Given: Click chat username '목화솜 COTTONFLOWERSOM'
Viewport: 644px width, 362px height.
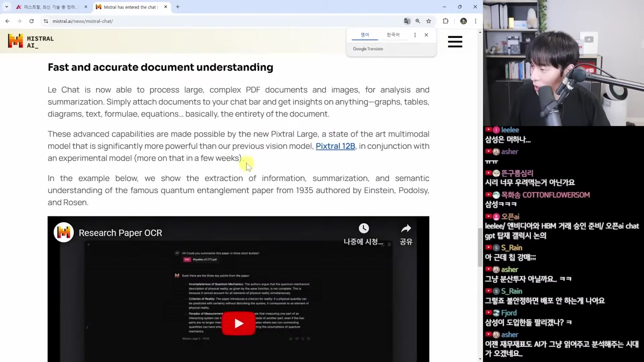Looking at the screenshot, I should pos(546,195).
